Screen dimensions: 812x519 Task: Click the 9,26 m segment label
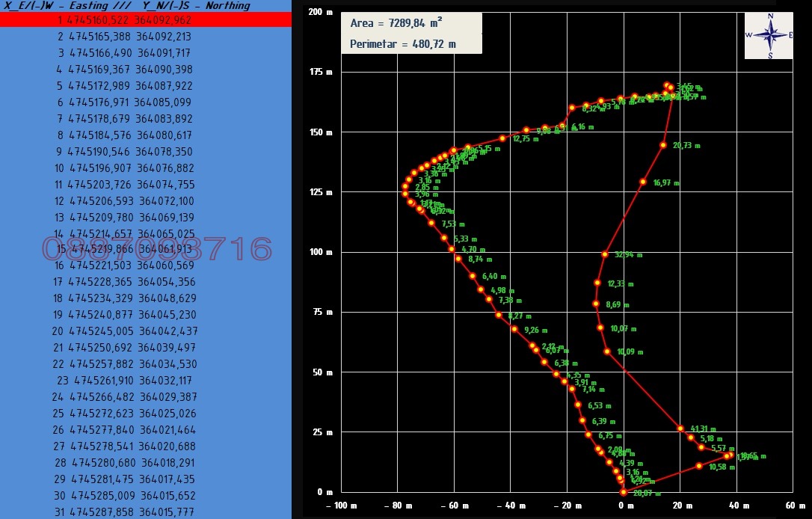tap(535, 330)
